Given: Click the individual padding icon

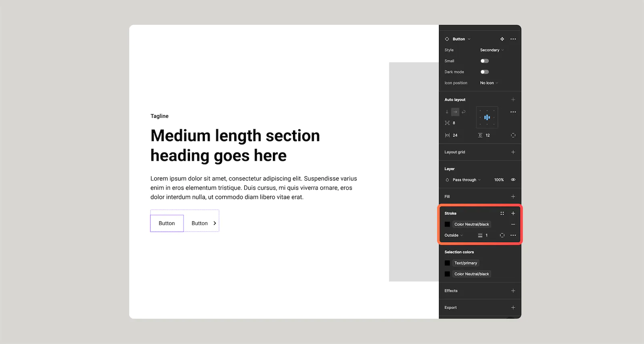Looking at the screenshot, I should coord(513,135).
